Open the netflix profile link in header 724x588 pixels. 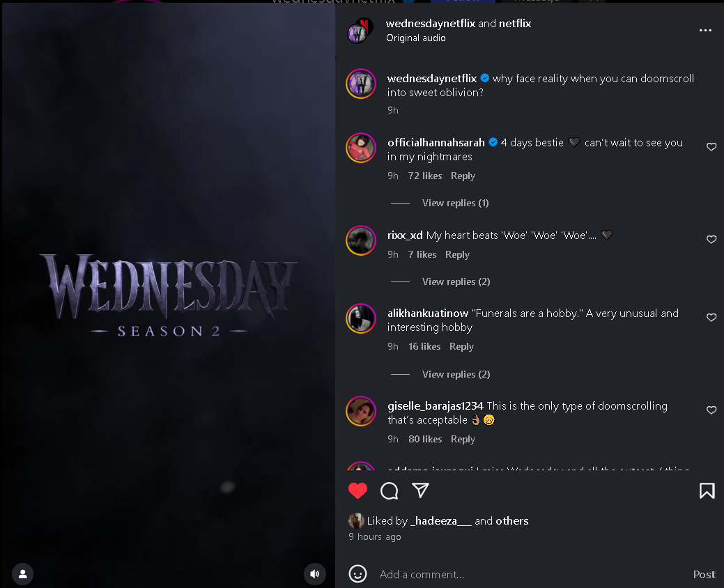tap(515, 23)
